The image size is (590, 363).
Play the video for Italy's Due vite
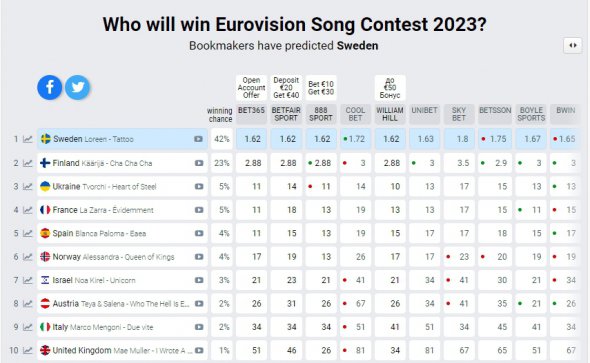coord(199,327)
